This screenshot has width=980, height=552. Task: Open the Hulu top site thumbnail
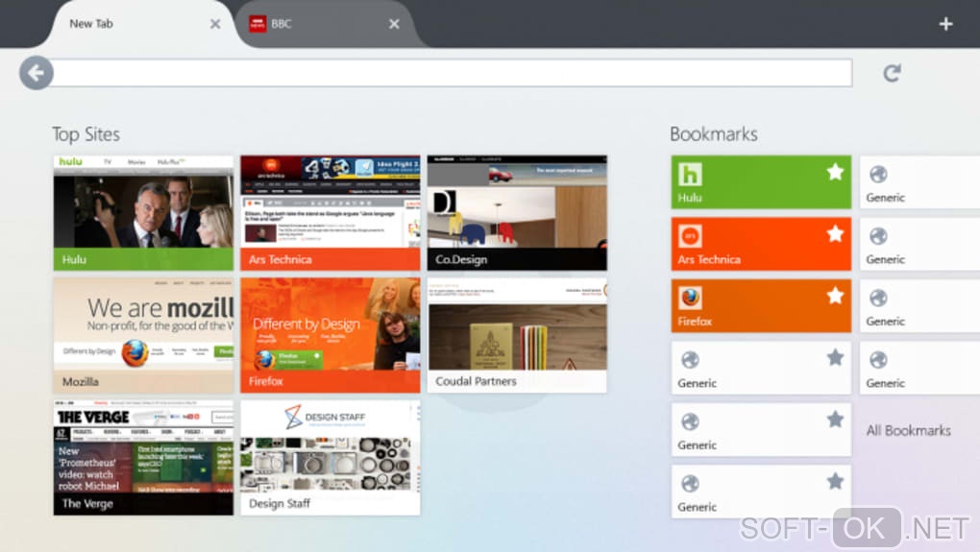tap(143, 213)
